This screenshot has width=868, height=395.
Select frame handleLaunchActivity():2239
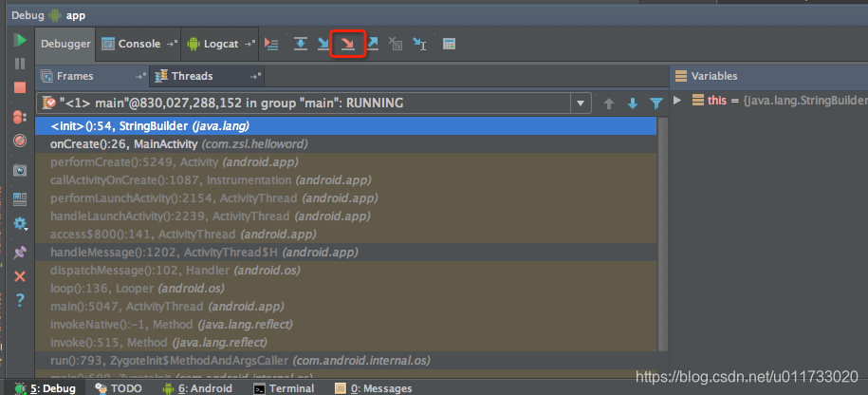(346, 216)
